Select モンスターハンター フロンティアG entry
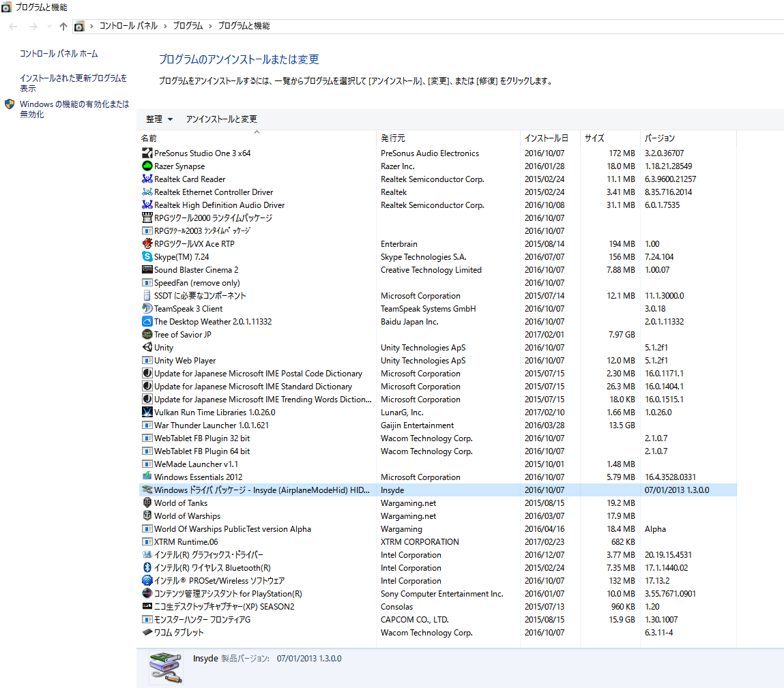 [437, 620]
